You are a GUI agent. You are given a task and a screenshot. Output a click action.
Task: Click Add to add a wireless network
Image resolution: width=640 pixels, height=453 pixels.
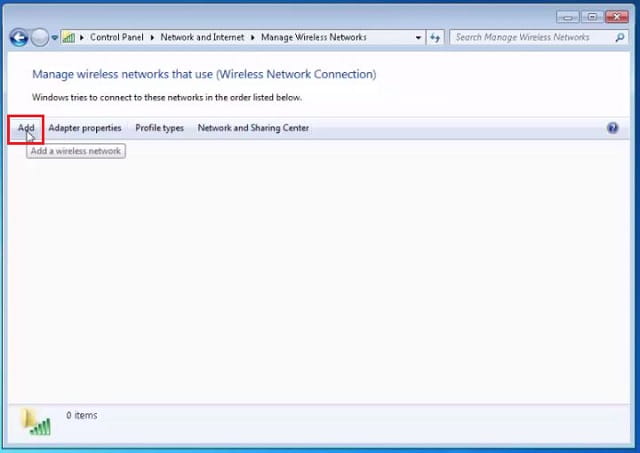point(26,128)
